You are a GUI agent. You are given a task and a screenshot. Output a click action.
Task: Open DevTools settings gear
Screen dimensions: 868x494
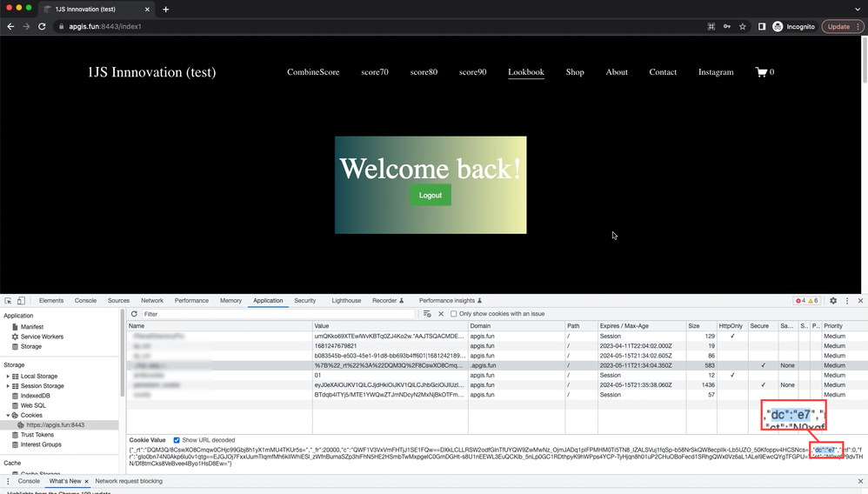click(x=832, y=301)
